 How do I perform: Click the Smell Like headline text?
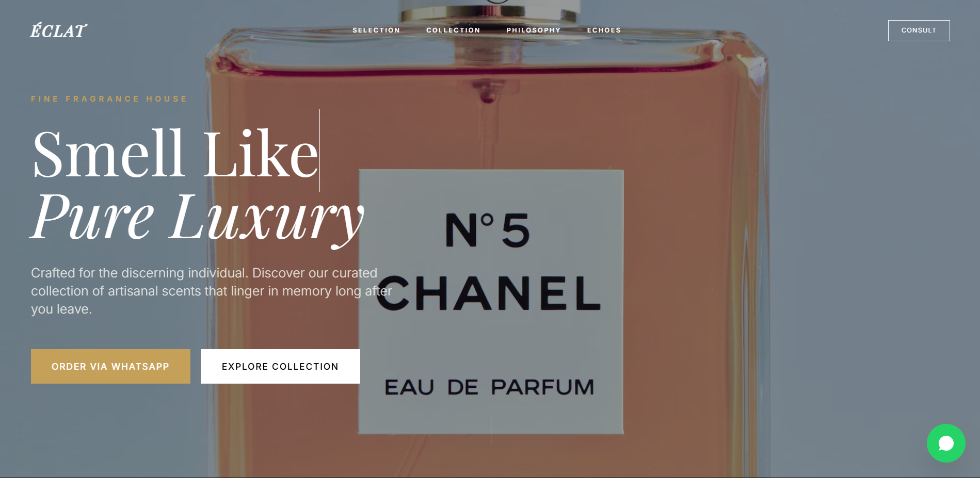175,154
